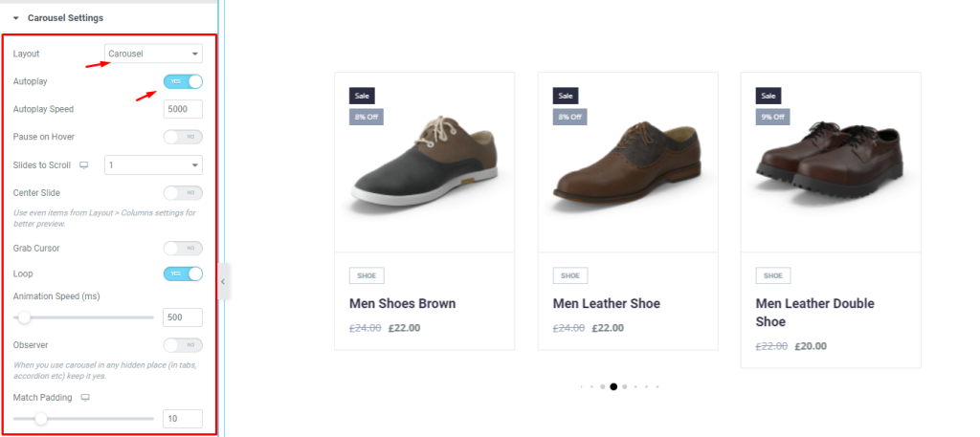Image resolution: width=980 pixels, height=437 pixels.
Task: Collapse the Elementor side panel arrow
Action: tap(222, 281)
